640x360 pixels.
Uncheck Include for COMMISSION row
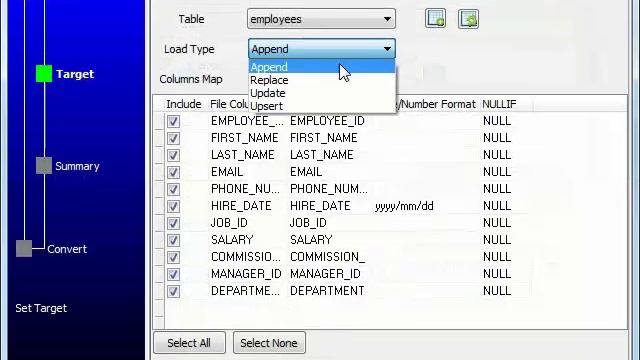tap(173, 257)
